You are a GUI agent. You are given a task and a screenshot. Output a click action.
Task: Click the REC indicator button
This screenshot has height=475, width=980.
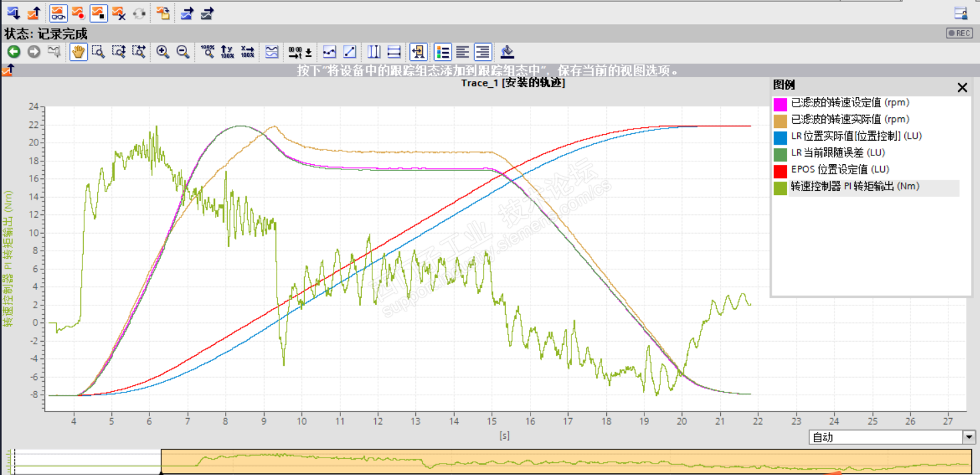coord(959,33)
